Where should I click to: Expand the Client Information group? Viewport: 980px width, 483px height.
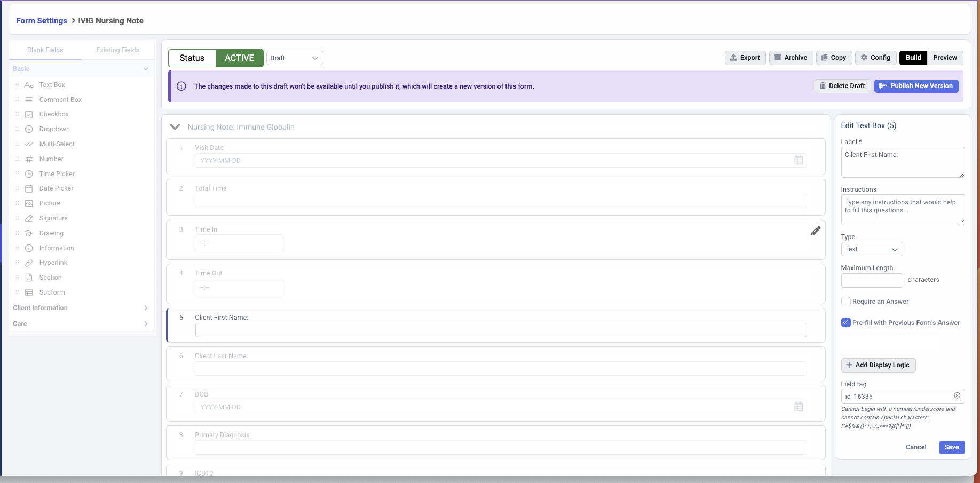146,308
